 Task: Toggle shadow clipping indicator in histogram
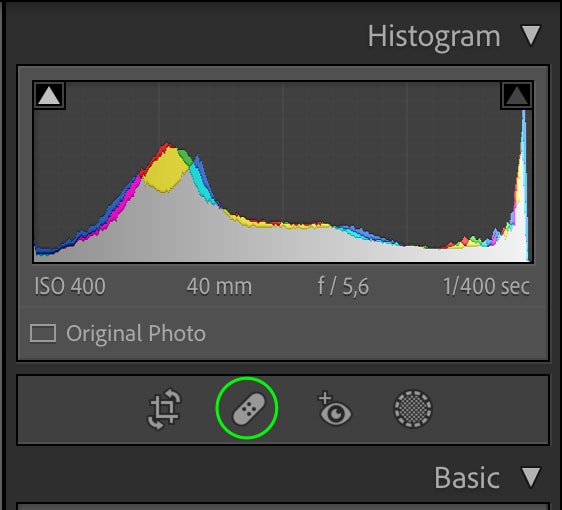49,96
